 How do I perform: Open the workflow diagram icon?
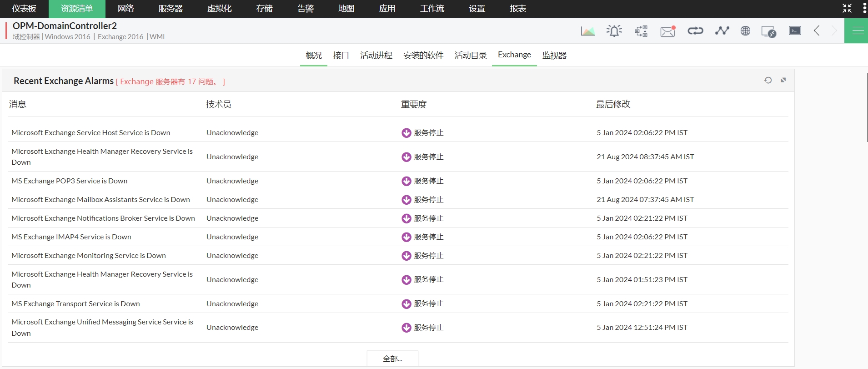641,31
